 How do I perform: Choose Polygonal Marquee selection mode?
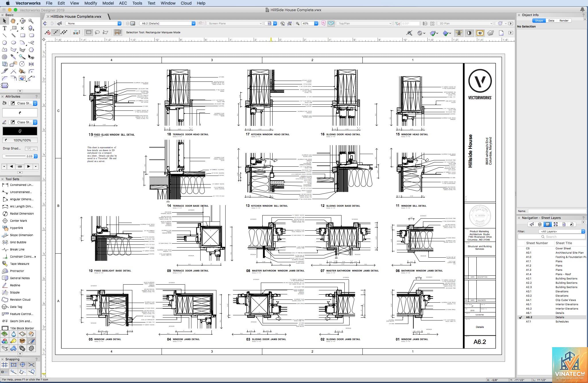[x=106, y=32]
